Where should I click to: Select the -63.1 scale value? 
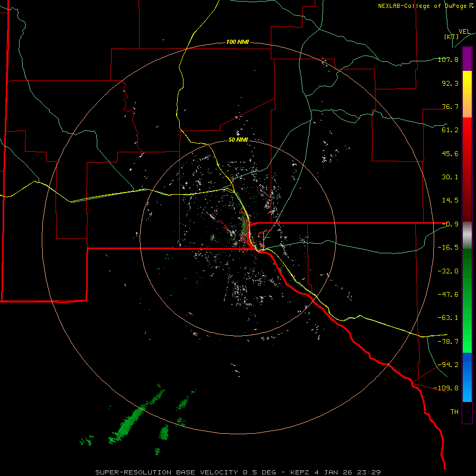[448, 318]
